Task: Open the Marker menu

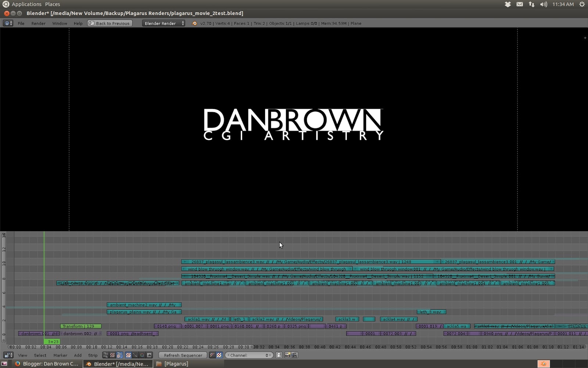Action: click(x=60, y=355)
